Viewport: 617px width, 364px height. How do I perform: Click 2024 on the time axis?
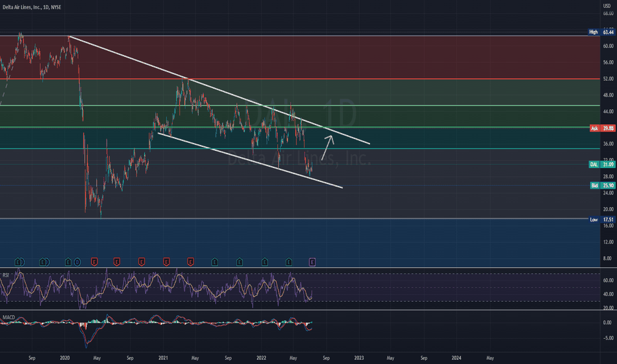coord(456,358)
